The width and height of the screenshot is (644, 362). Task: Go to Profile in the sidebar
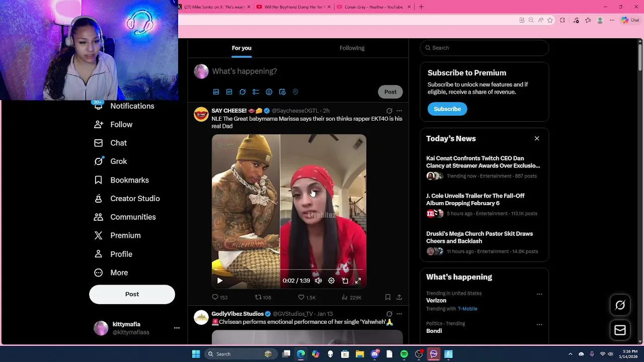[x=113, y=254]
